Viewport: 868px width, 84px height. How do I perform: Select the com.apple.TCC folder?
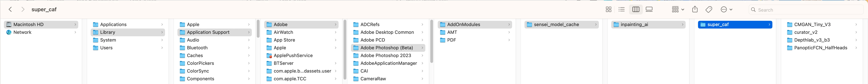pos(301,79)
